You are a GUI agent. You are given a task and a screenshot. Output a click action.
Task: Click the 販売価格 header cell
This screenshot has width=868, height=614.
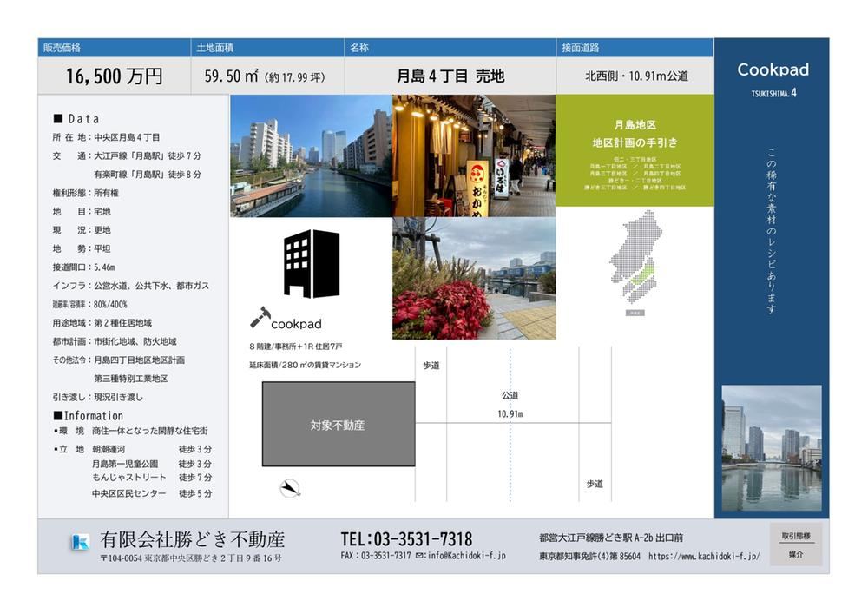[x=114, y=48]
